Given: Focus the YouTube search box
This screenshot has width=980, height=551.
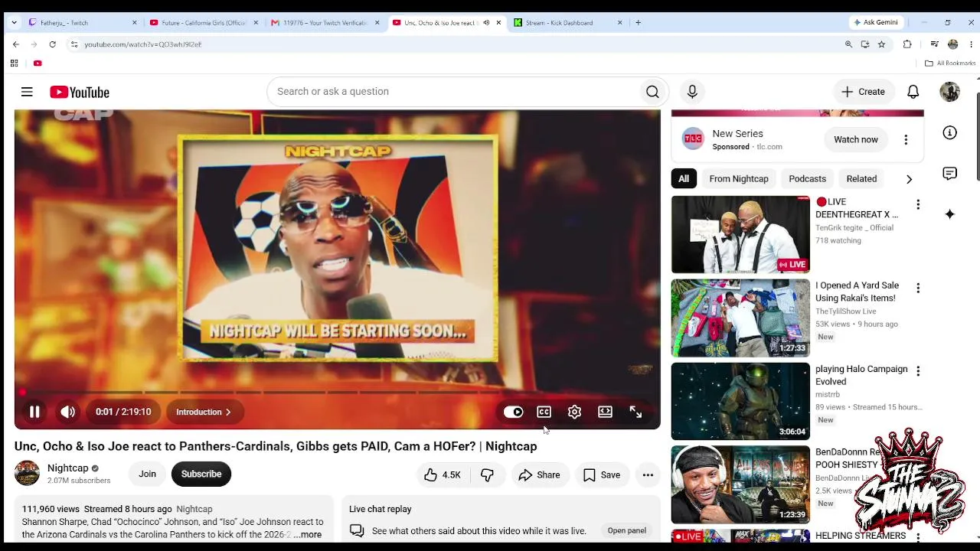Looking at the screenshot, I should pos(452,92).
